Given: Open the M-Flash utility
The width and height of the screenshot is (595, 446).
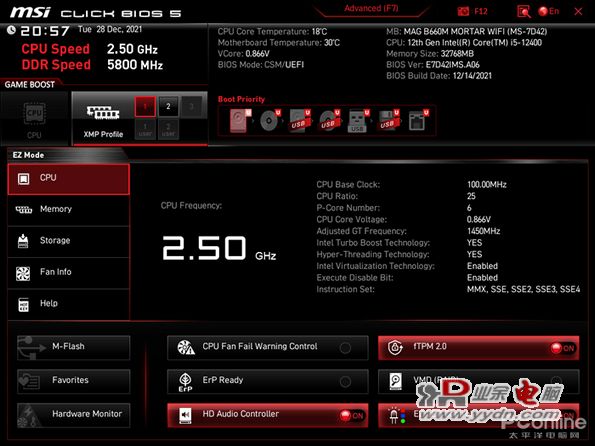Looking at the screenshot, I should (74, 347).
